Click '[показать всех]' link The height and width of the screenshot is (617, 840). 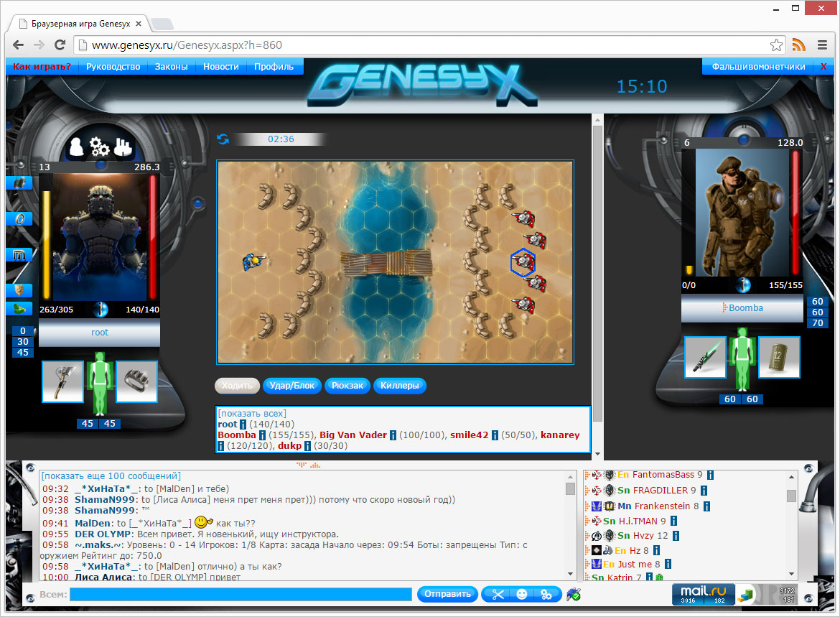252,413
